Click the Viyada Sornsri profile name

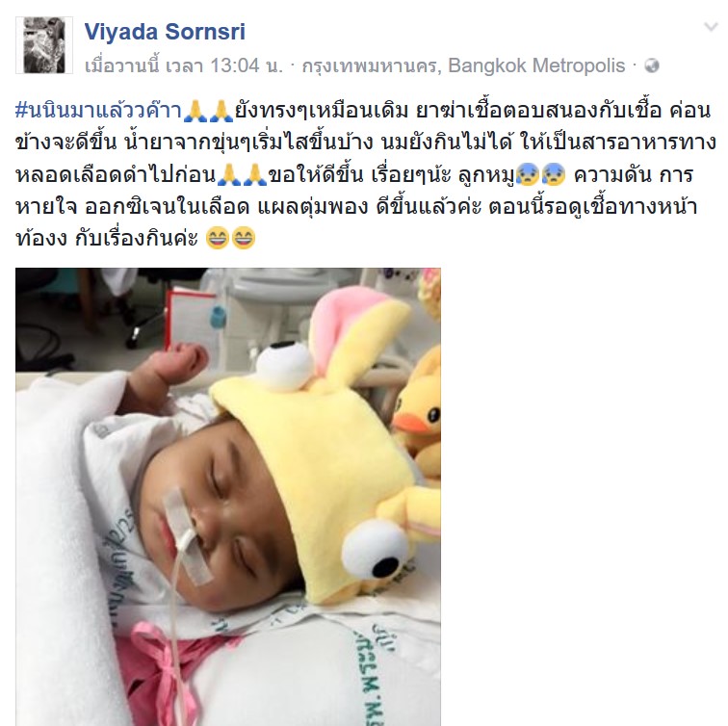pos(165,32)
